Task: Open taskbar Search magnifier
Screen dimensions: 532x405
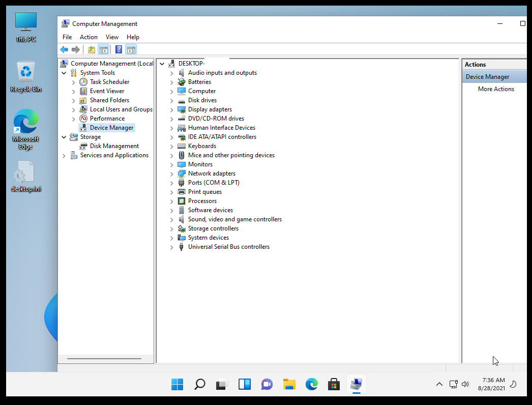Action: click(x=199, y=384)
